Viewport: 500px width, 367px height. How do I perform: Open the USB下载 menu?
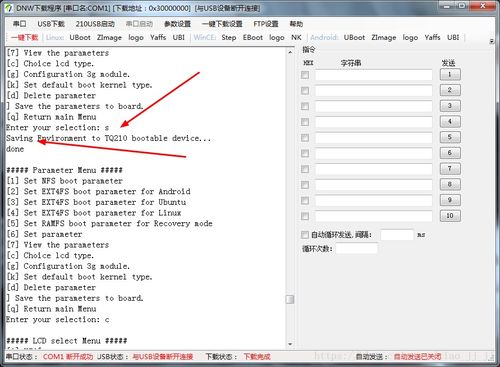pos(51,24)
